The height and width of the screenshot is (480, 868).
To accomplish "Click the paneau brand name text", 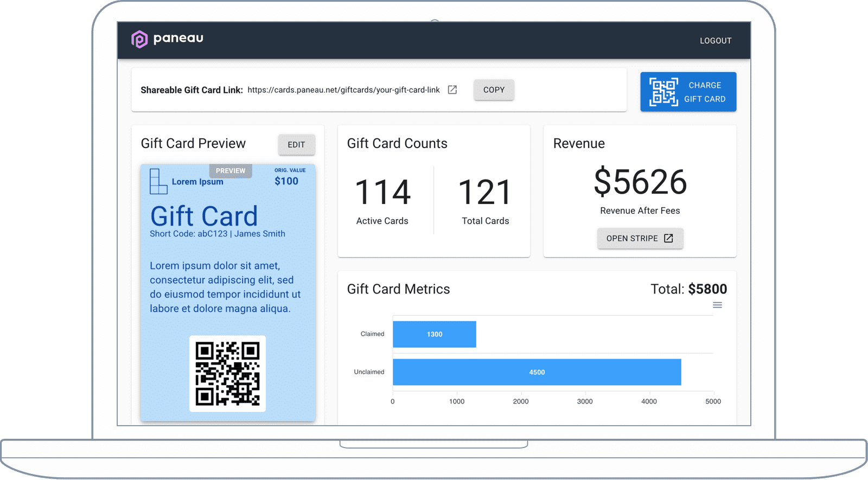I will click(x=178, y=39).
